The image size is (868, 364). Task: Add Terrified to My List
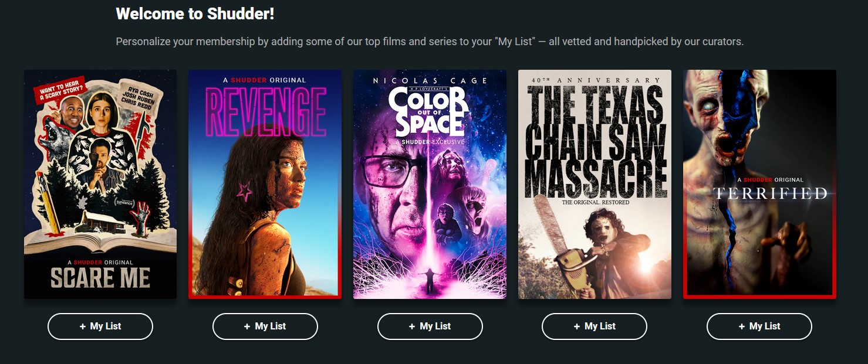pyautogui.click(x=759, y=326)
